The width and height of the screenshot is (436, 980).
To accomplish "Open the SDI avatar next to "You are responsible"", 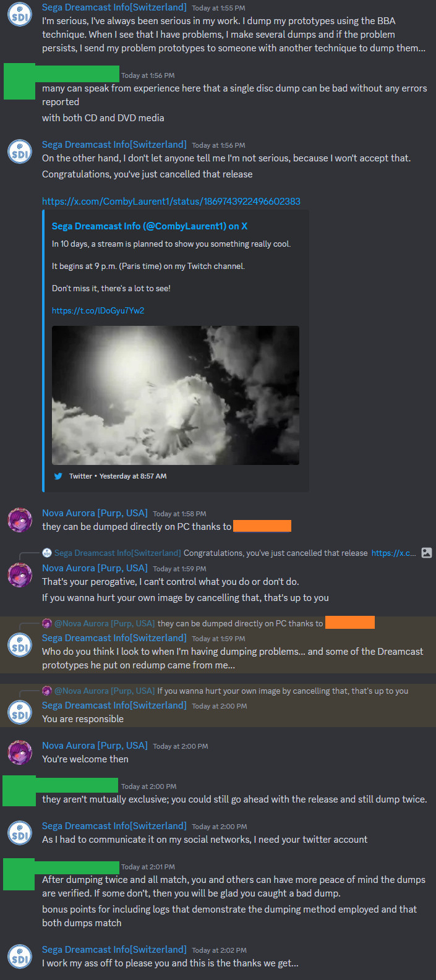I will 20,712.
